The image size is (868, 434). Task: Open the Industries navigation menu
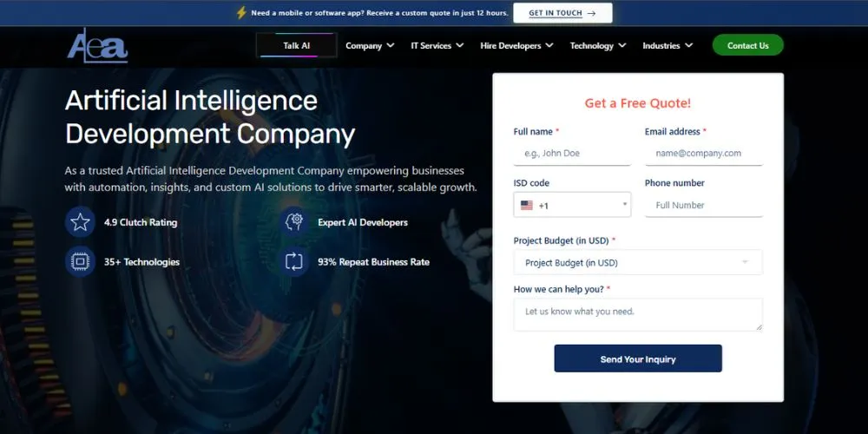click(667, 46)
